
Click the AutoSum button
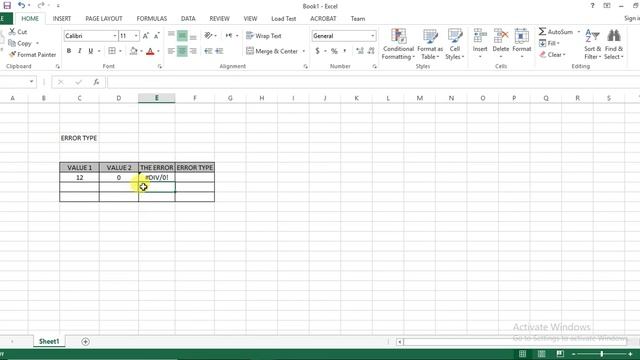(x=556, y=31)
